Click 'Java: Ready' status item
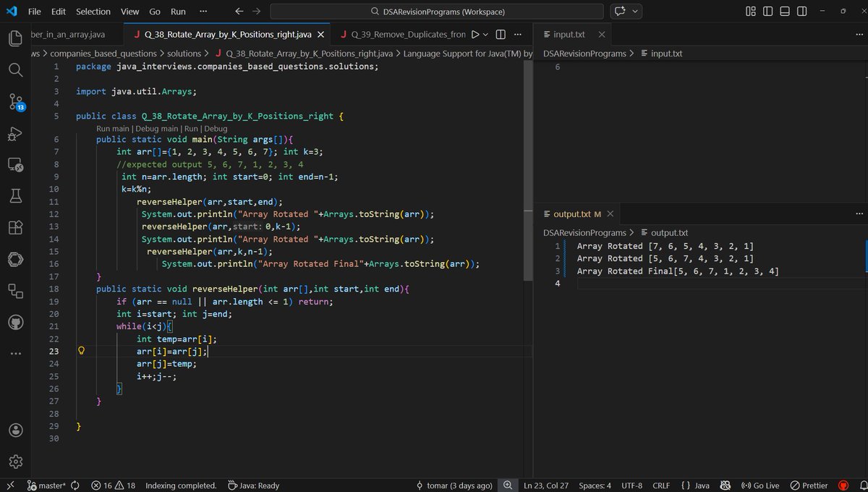The height and width of the screenshot is (492, 868). pyautogui.click(x=253, y=485)
